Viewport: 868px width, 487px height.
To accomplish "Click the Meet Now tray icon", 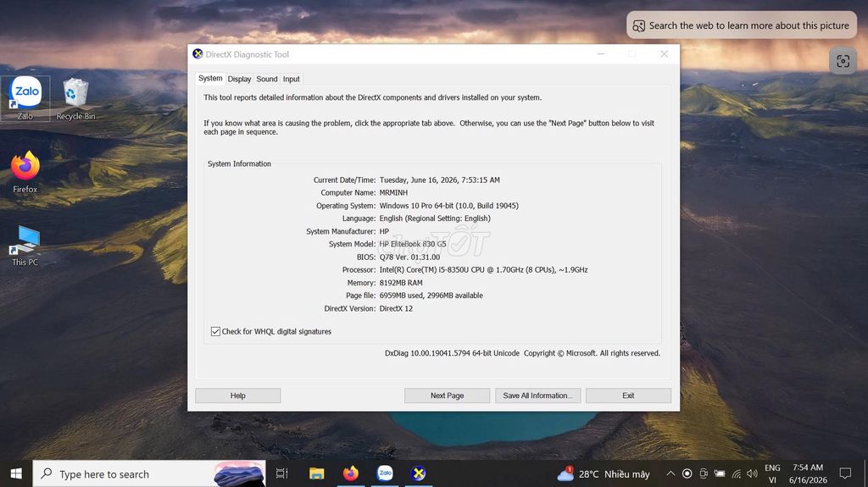I will coord(704,473).
